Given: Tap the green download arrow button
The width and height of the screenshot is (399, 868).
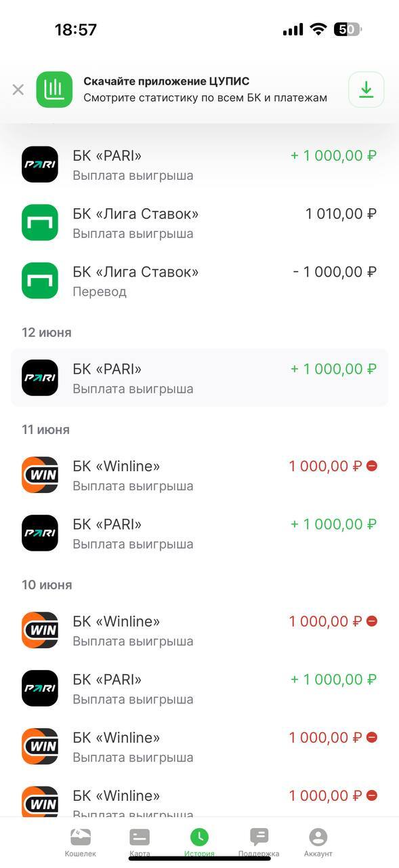Looking at the screenshot, I should pos(366,90).
